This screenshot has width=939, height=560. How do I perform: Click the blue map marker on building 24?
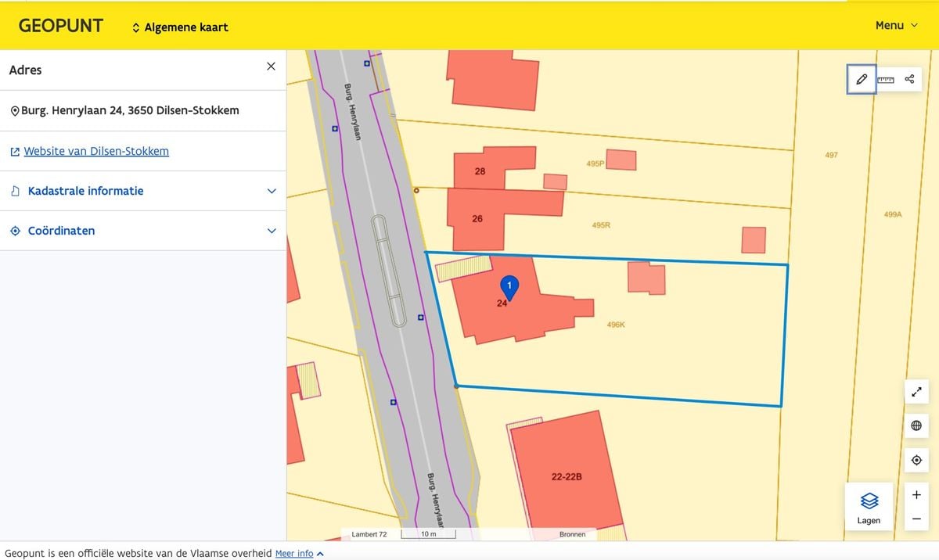click(x=509, y=288)
